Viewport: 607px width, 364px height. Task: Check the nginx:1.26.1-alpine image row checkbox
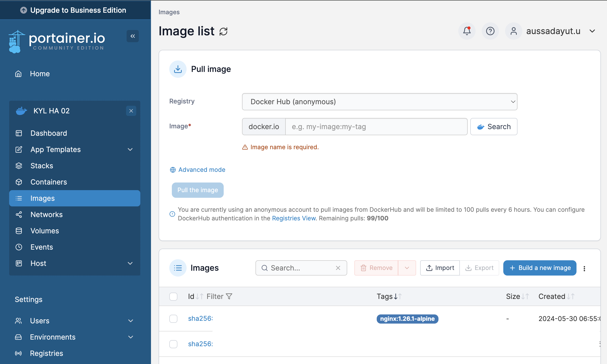click(x=173, y=319)
